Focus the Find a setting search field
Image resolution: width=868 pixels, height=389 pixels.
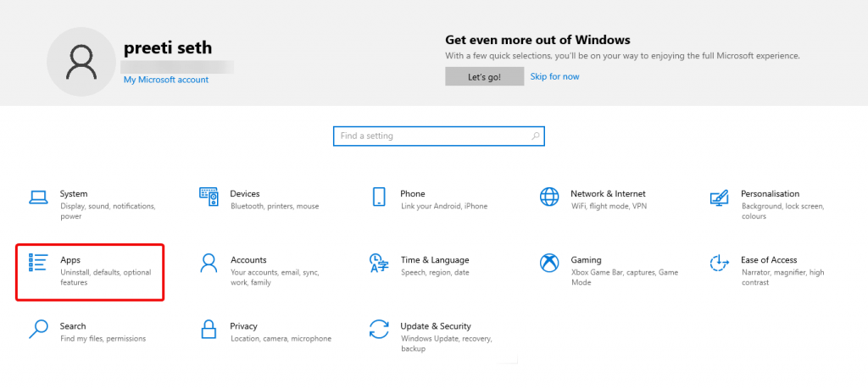click(439, 136)
